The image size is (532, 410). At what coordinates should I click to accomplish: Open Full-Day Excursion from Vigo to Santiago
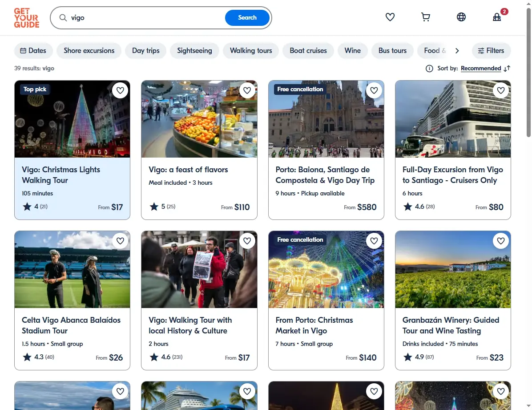pos(453,175)
